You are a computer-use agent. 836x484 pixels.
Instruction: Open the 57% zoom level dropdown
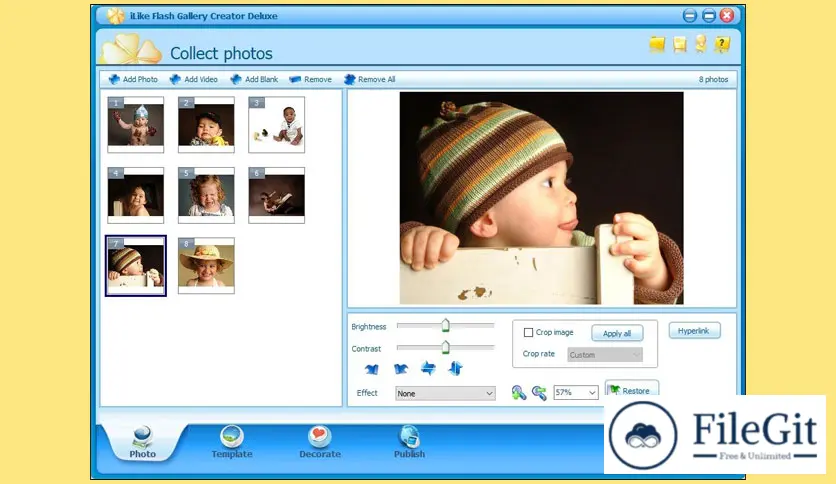[575, 392]
